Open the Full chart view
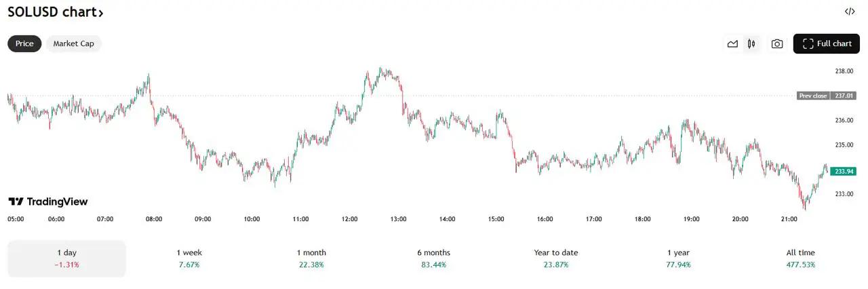This screenshot has width=868, height=289. coord(826,44)
